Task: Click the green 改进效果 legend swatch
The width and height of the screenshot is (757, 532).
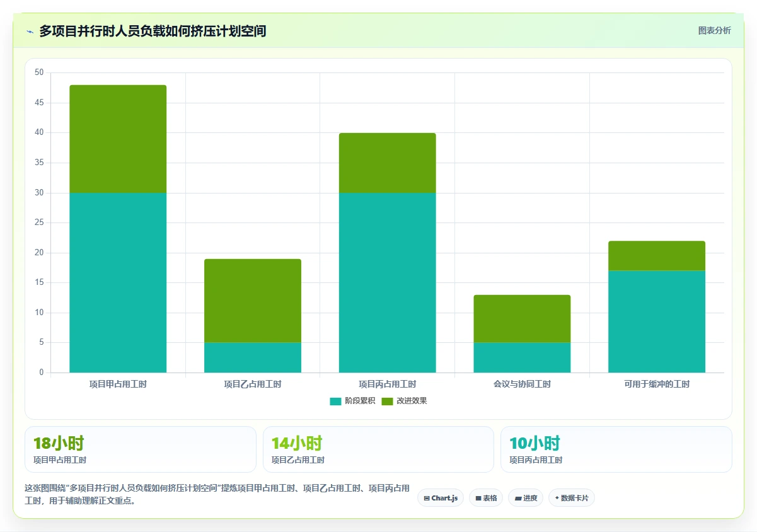Action: tap(387, 402)
